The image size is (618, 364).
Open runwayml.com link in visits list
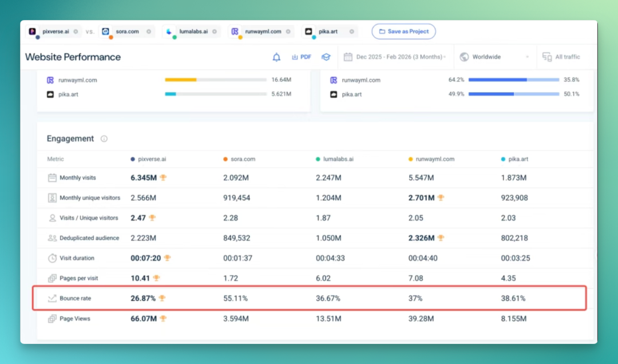tap(78, 80)
